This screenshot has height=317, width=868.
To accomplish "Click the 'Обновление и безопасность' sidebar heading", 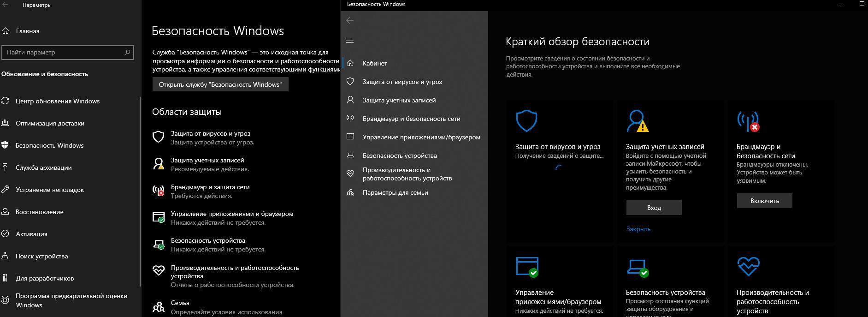I will click(x=45, y=74).
